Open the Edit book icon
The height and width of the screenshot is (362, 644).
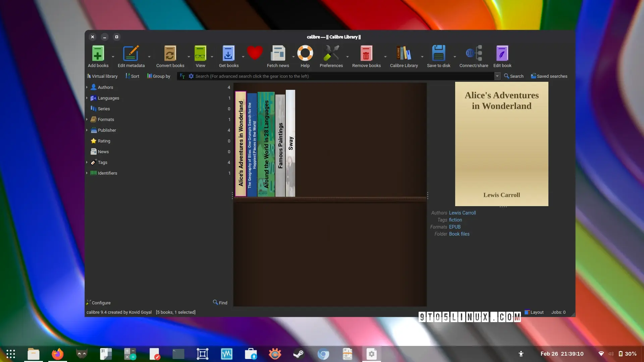502,54
